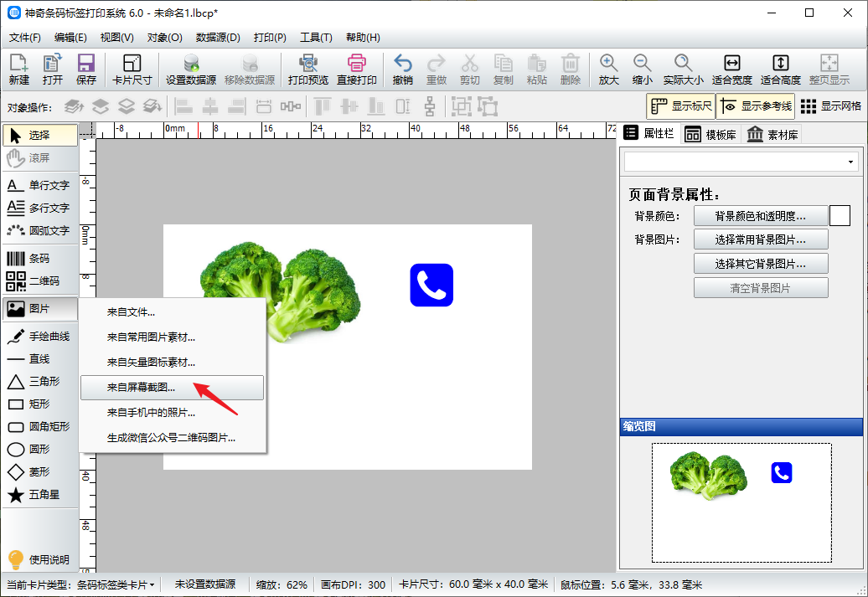Pick the 多行文字 multi-line text tool

click(40, 208)
